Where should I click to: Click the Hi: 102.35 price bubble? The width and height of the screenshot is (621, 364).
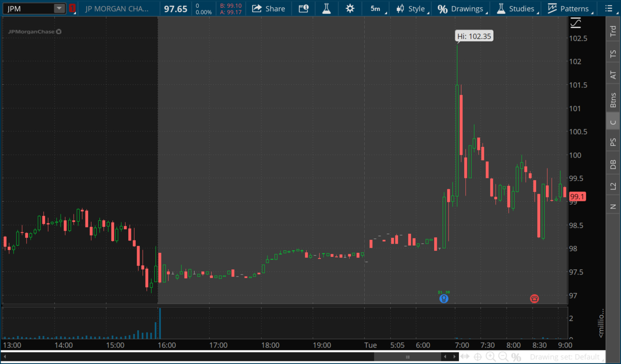tap(474, 36)
